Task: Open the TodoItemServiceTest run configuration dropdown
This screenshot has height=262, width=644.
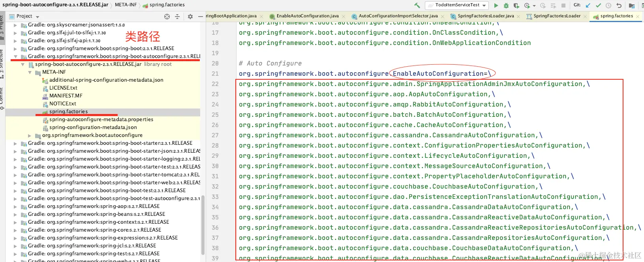Action: click(457, 5)
